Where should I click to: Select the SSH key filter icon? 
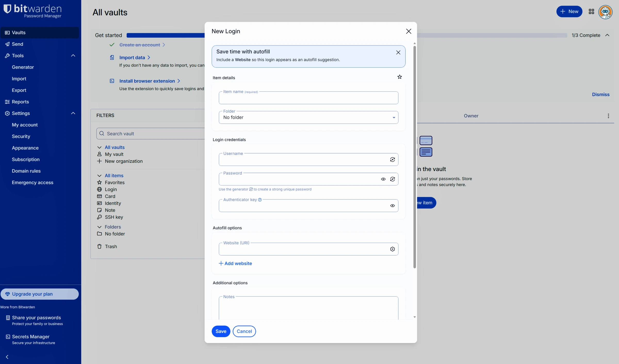[100, 217]
